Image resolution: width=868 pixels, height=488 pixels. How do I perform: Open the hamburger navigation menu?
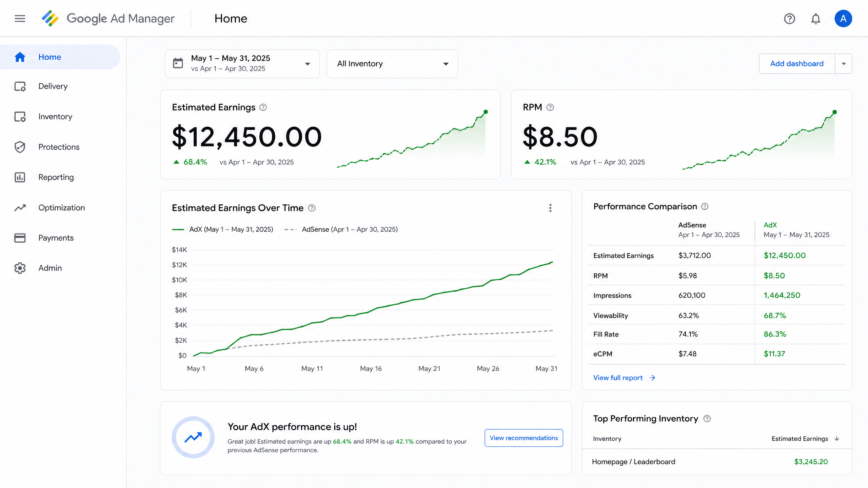[20, 18]
